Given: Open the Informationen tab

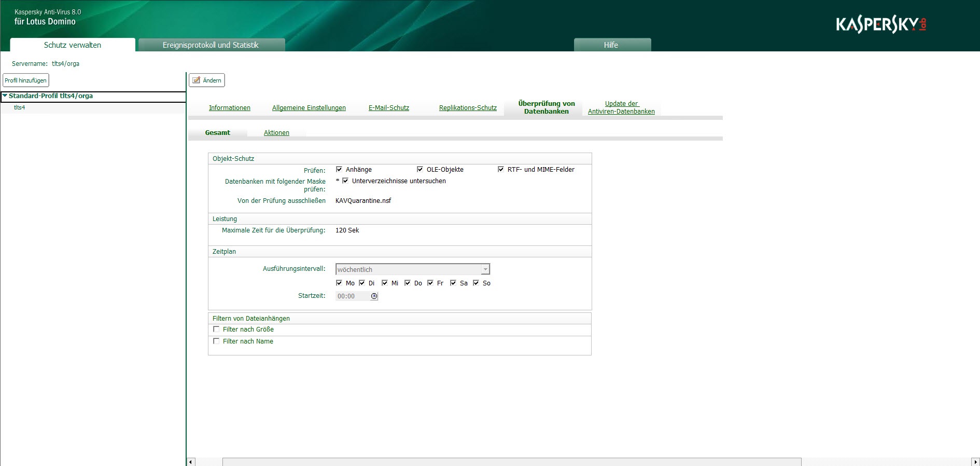Looking at the screenshot, I should click(230, 108).
